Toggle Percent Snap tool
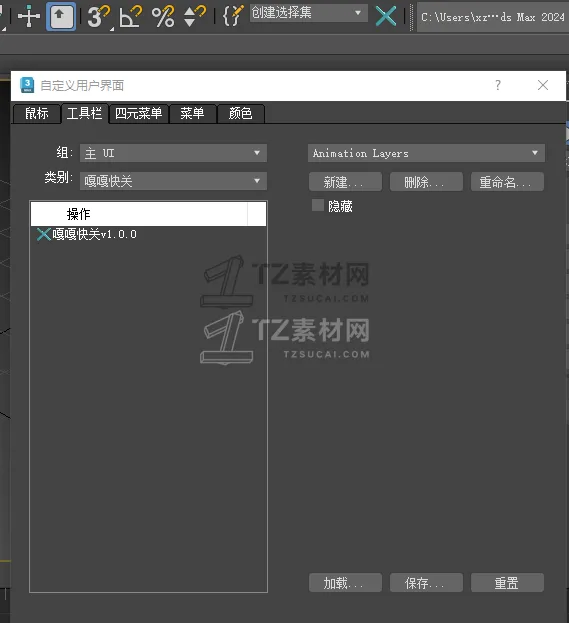 tap(163, 16)
